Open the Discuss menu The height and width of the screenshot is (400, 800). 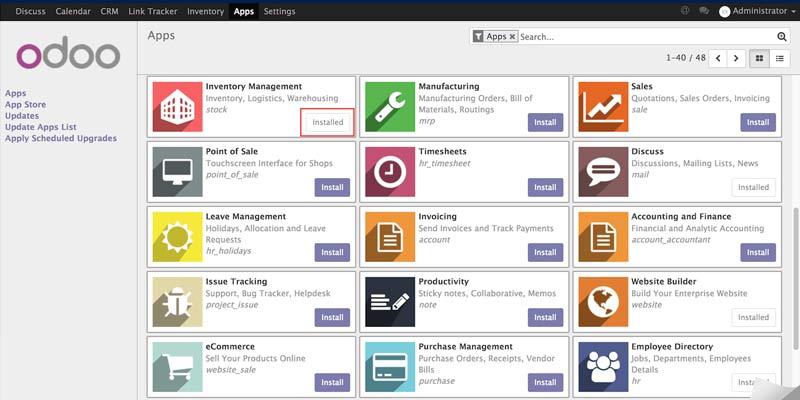(x=31, y=11)
